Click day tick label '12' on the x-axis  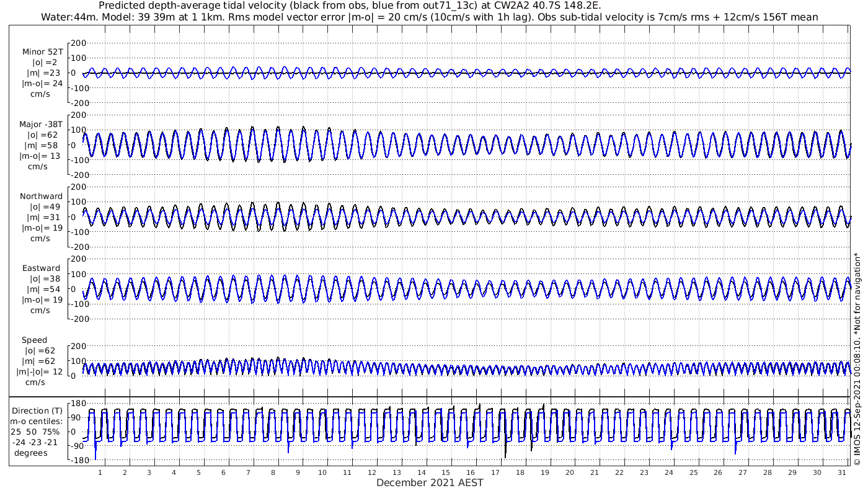372,472
